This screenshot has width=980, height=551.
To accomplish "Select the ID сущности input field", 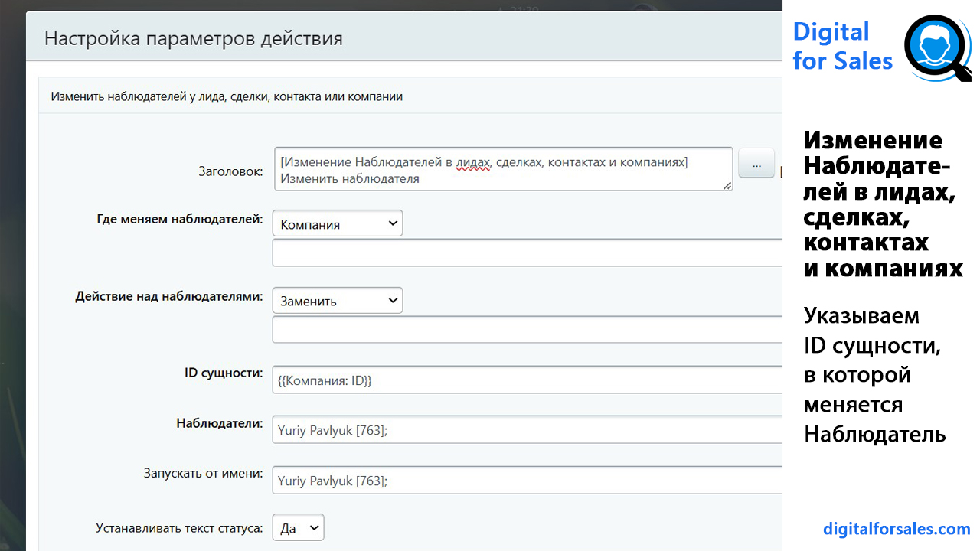I will pyautogui.click(x=527, y=380).
